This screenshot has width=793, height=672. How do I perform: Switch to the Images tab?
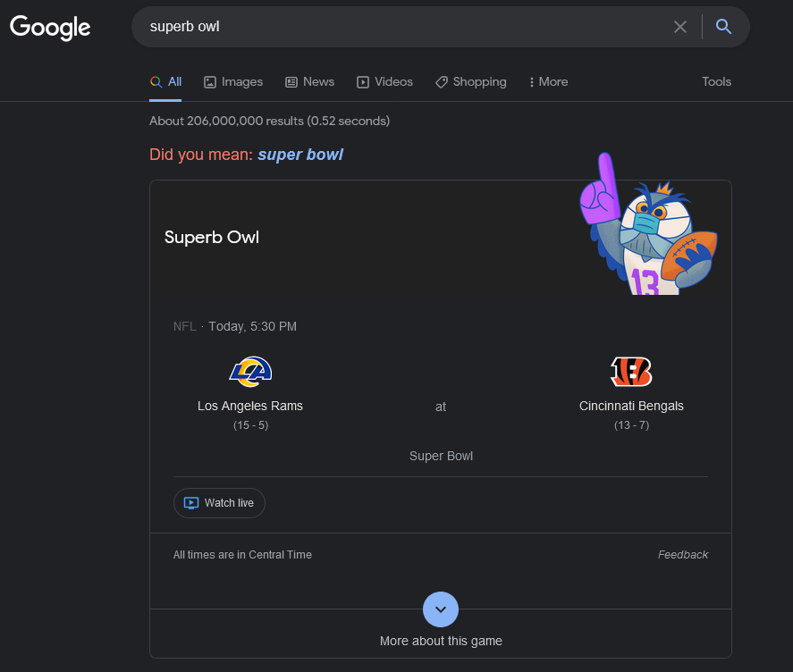pyautogui.click(x=233, y=82)
